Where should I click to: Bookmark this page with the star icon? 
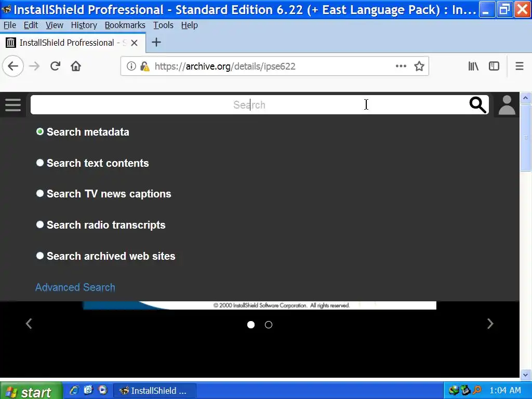(x=419, y=66)
